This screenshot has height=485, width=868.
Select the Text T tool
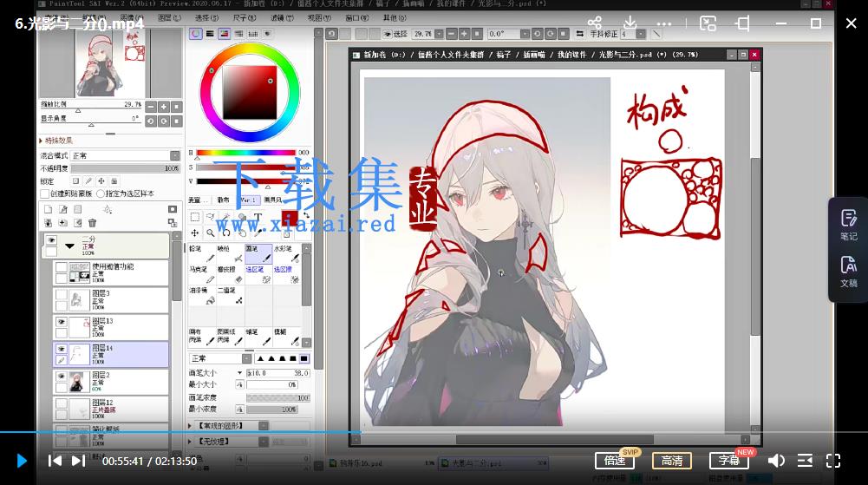tap(258, 217)
